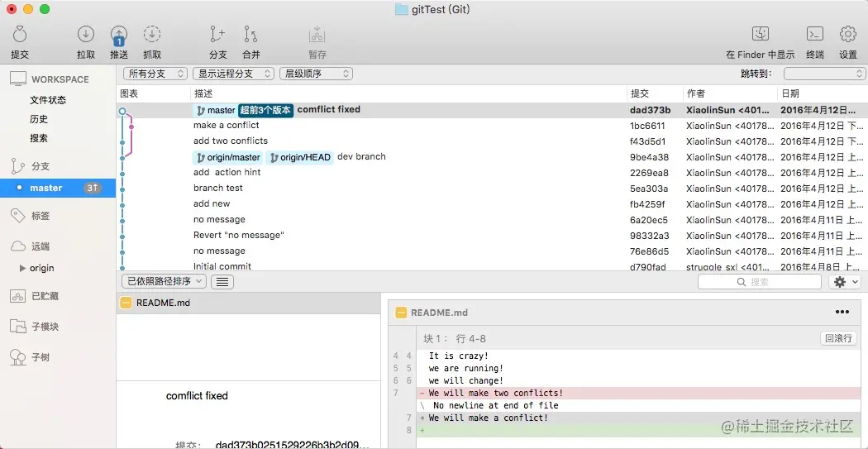The height and width of the screenshot is (449, 868).
Task: Select the master branch in sidebar
Action: tap(58, 188)
